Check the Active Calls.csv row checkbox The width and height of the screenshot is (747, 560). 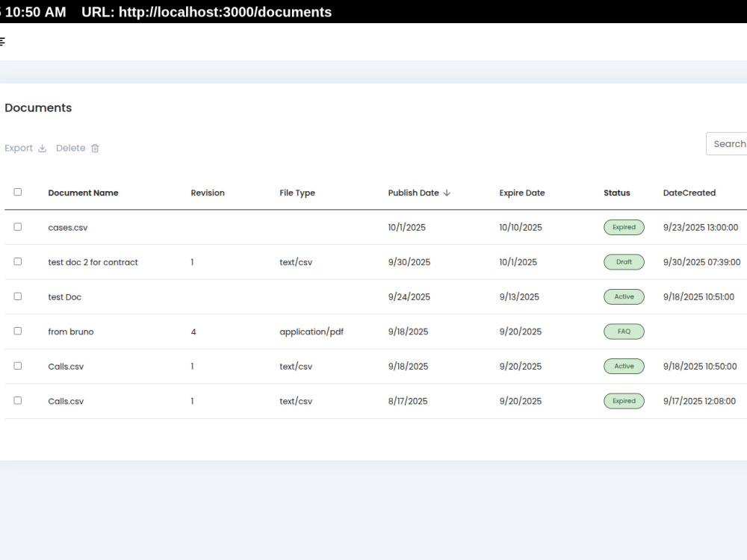[x=18, y=366]
